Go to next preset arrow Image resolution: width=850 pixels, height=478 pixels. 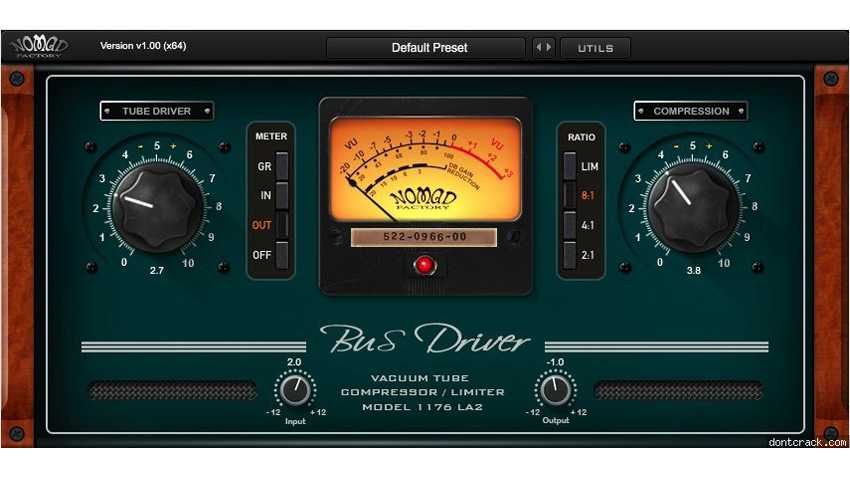549,48
